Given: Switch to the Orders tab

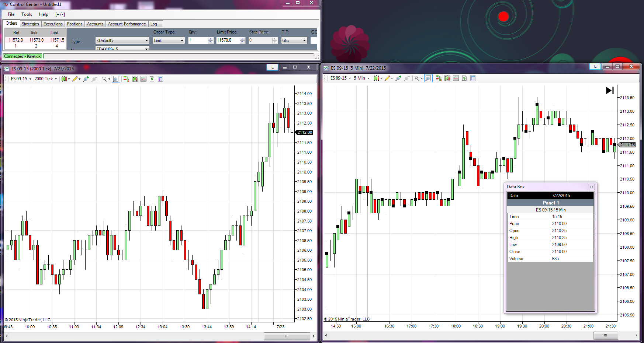Looking at the screenshot, I should pyautogui.click(x=11, y=23).
